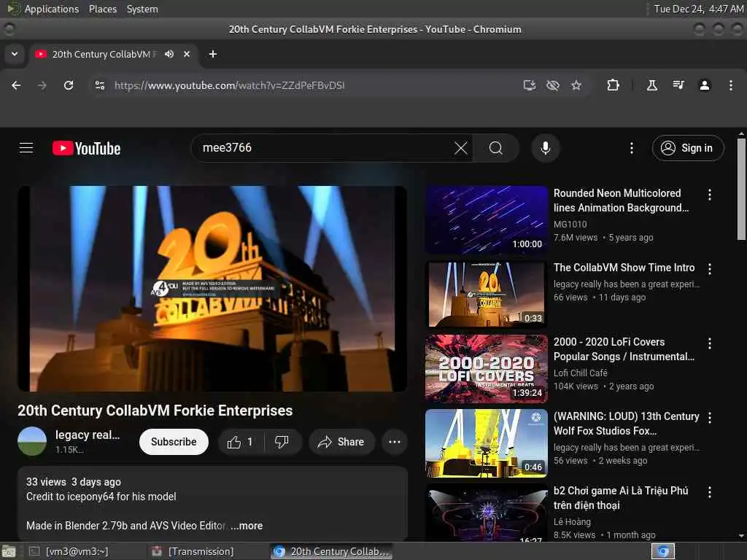Open the CollabVM Show Time 0:33 thumbnail
This screenshot has width=747, height=560.
coord(487,295)
